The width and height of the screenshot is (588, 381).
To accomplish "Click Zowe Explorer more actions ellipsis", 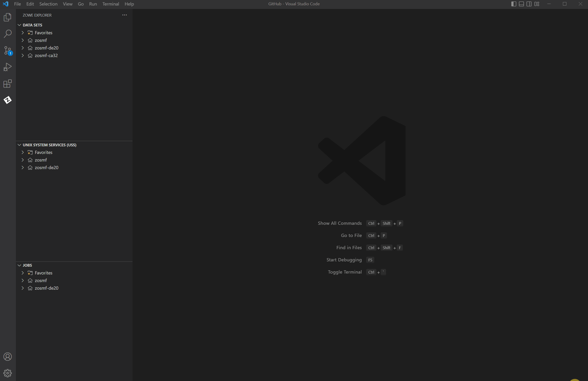I will click(x=124, y=15).
